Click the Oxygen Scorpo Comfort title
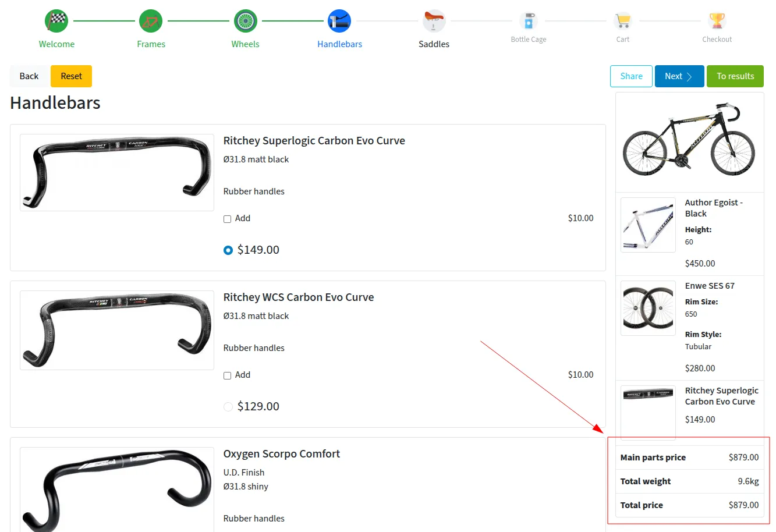The height and width of the screenshot is (532, 776). pyautogui.click(x=282, y=454)
